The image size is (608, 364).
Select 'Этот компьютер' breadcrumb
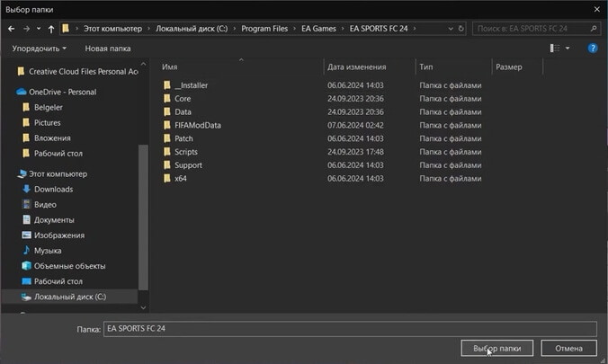[112, 29]
